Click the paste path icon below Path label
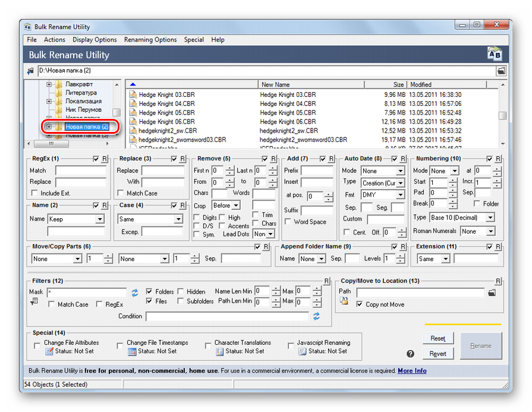Viewport: 532px width, 412px height. coord(344,301)
